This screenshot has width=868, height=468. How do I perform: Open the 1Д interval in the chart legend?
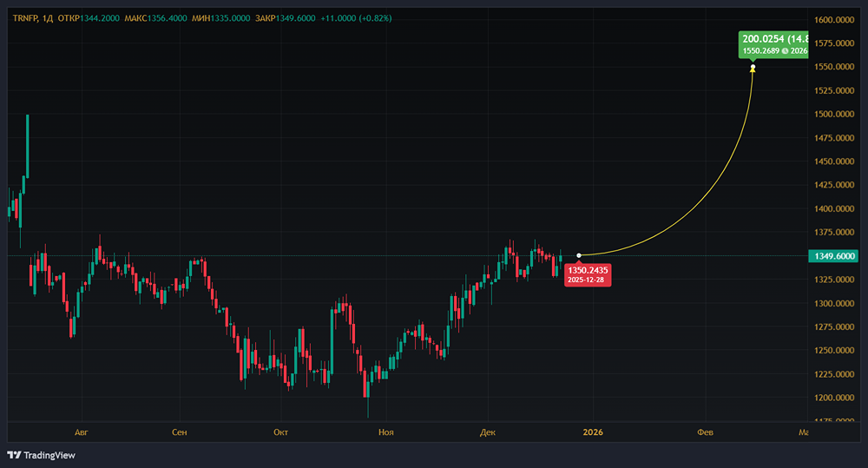49,17
